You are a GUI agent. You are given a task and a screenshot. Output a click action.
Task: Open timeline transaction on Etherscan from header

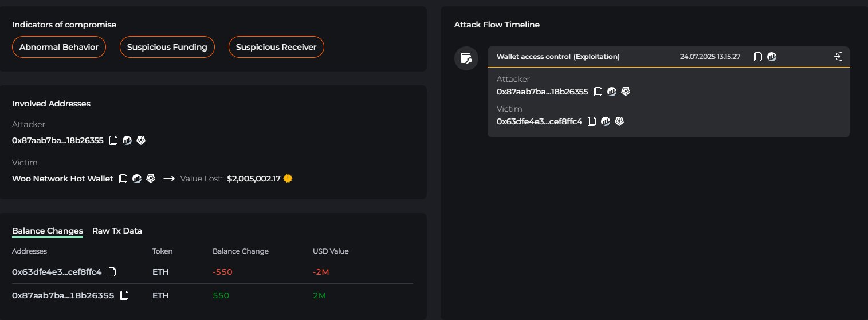(772, 57)
